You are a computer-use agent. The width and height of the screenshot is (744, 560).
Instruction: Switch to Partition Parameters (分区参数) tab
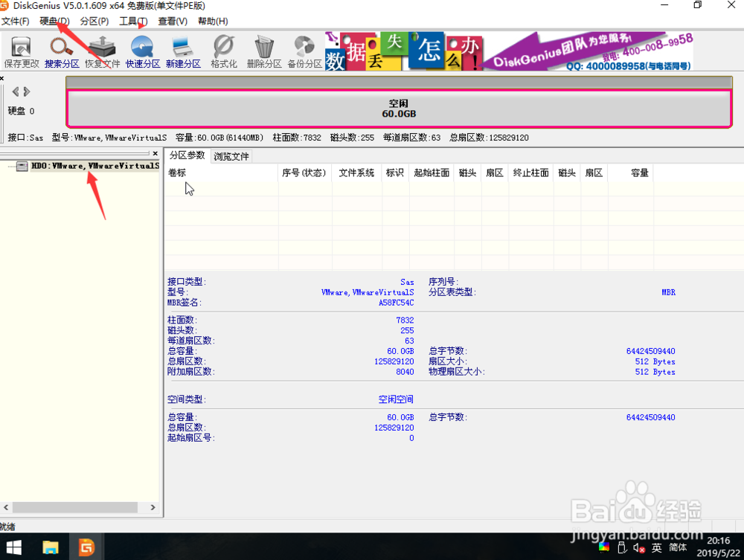pyautogui.click(x=187, y=155)
